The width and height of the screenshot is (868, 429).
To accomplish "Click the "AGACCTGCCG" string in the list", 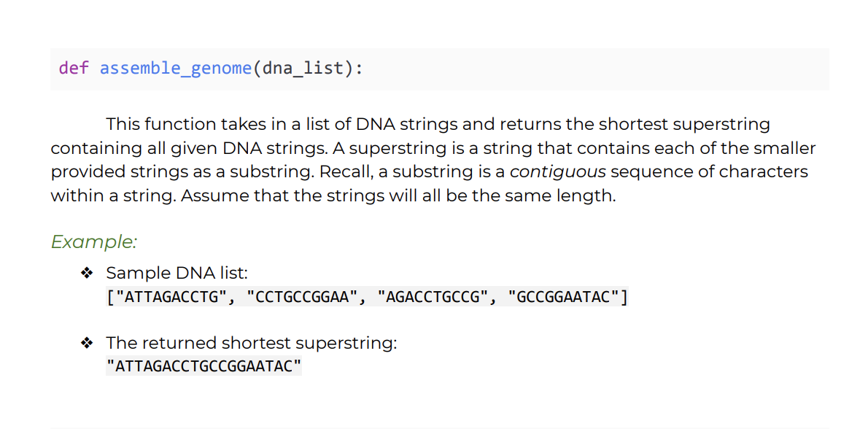I will pos(433,298).
